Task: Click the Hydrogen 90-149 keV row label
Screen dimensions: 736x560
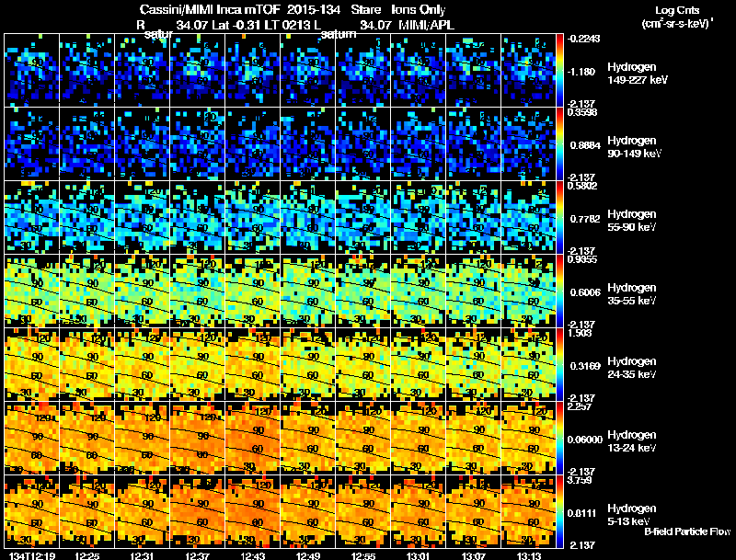Action: pos(634,147)
